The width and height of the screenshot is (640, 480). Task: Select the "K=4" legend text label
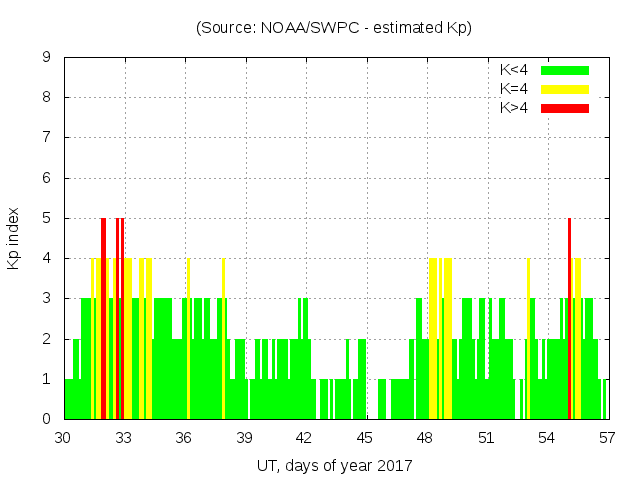tap(514, 89)
